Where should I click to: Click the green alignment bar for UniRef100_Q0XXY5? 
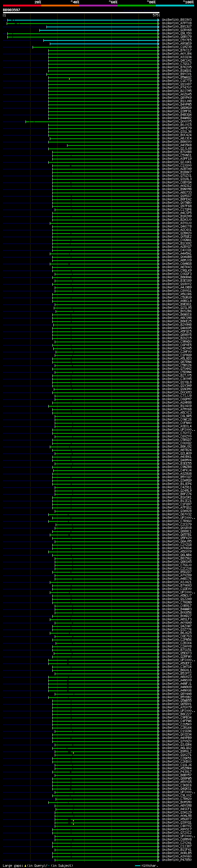click(92, 122)
